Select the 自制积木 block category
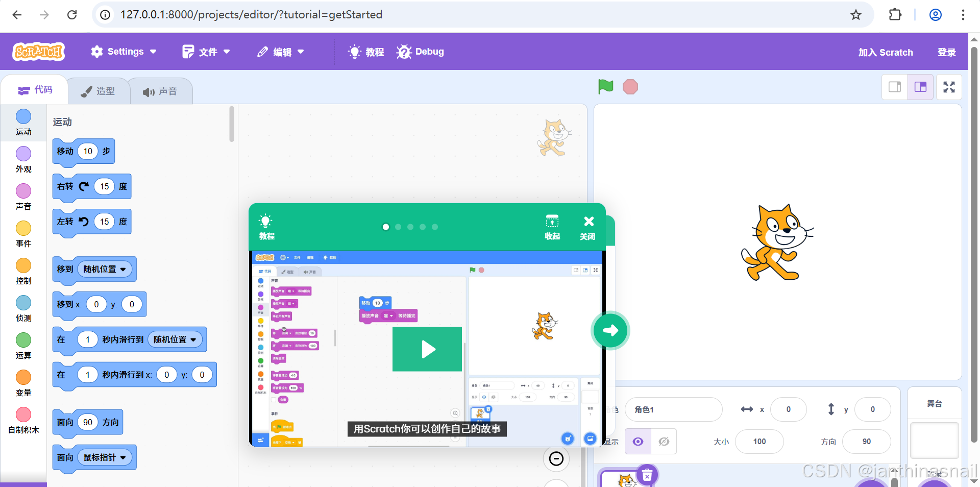The height and width of the screenshot is (487, 980). [x=23, y=421]
